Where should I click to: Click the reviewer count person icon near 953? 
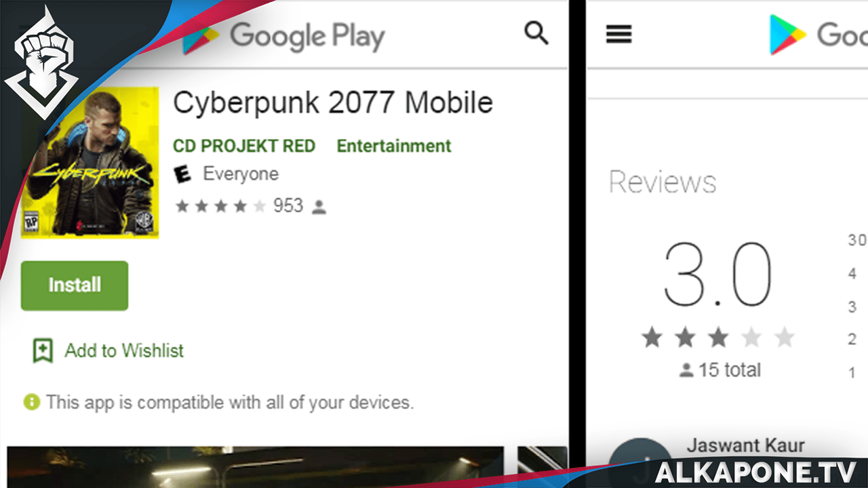[319, 207]
